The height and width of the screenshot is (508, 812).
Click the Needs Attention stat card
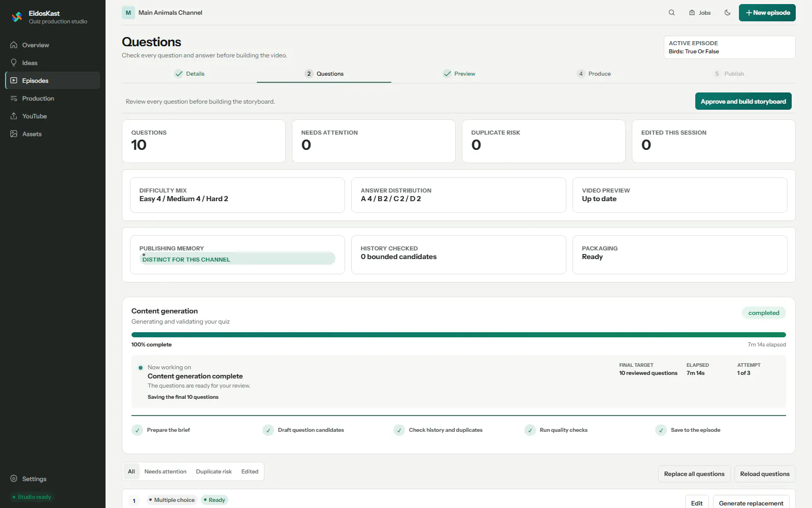374,141
